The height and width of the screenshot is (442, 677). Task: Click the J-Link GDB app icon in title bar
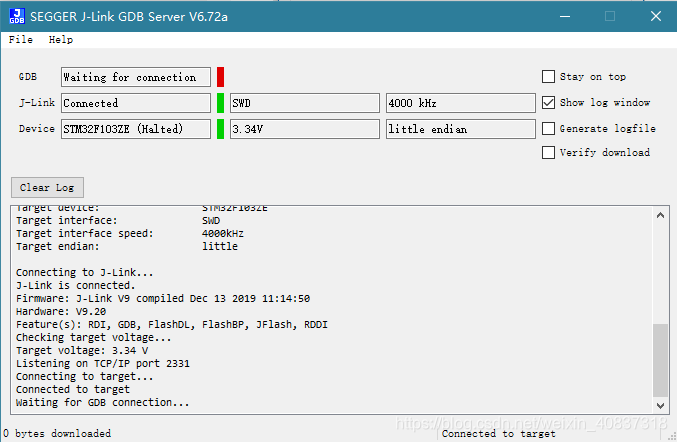(x=17, y=16)
